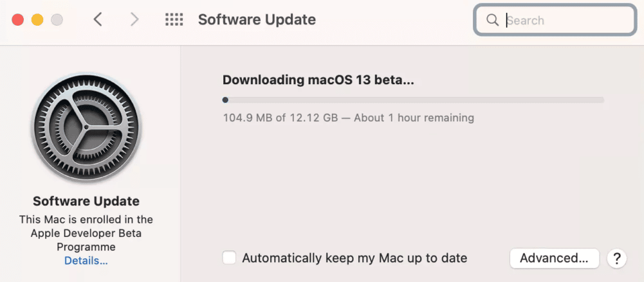Viewport: 644px width, 282px height.
Task: Tick the automatic updates checkbox
Action: click(x=229, y=258)
